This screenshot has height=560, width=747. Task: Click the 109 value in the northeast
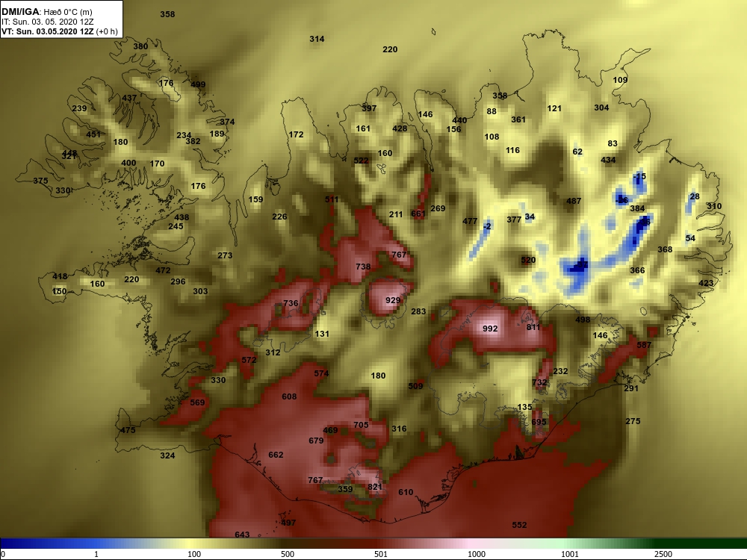pyautogui.click(x=620, y=80)
